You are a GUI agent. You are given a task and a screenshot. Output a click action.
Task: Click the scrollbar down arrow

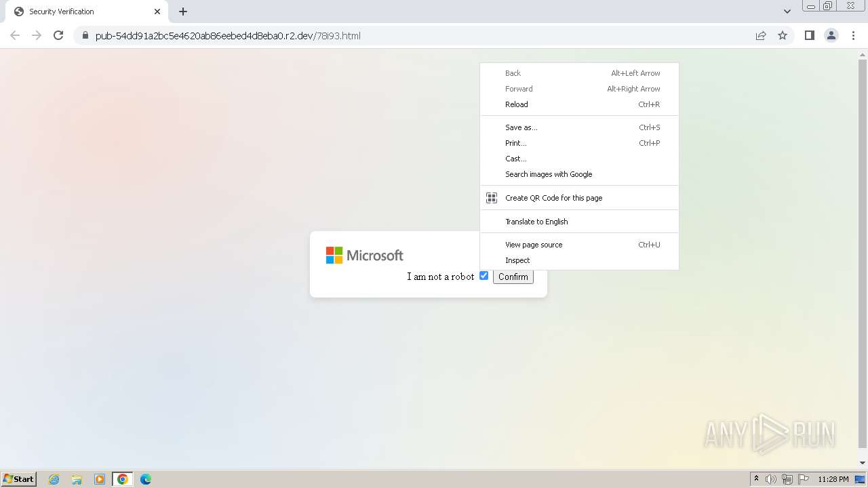[863, 463]
